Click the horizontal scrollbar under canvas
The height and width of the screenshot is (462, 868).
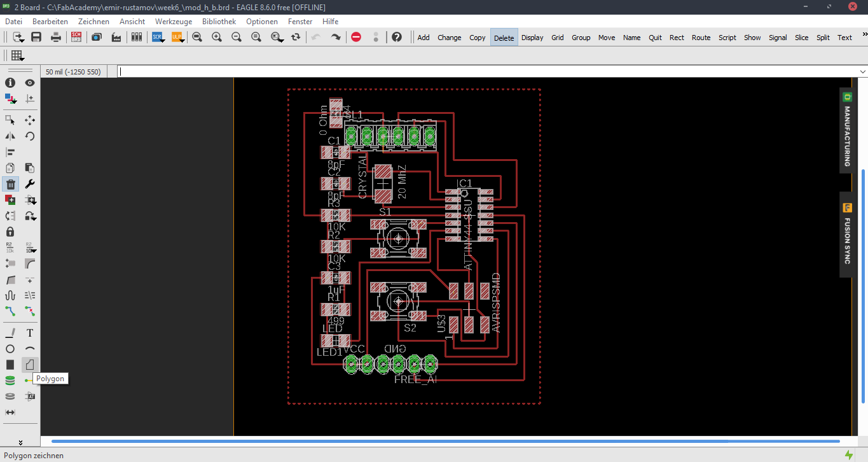point(445,441)
